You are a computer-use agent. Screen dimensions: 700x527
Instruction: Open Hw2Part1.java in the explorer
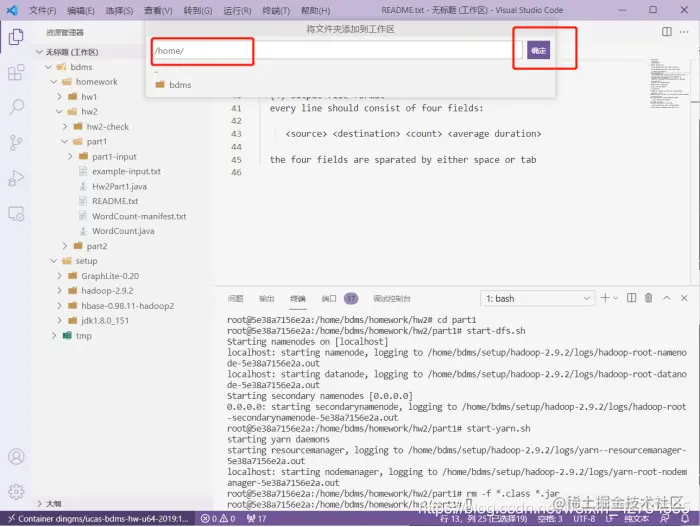(x=119, y=186)
